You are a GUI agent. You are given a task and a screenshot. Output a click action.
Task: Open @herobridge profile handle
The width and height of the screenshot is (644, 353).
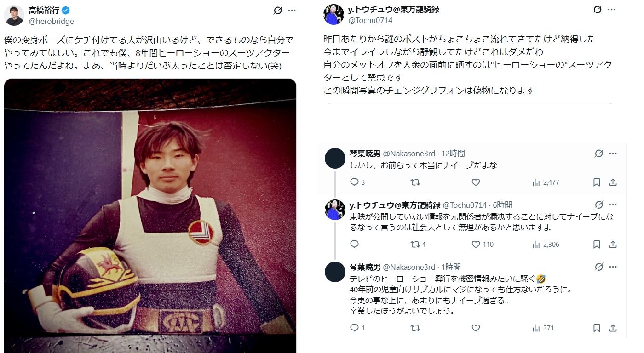tap(51, 21)
